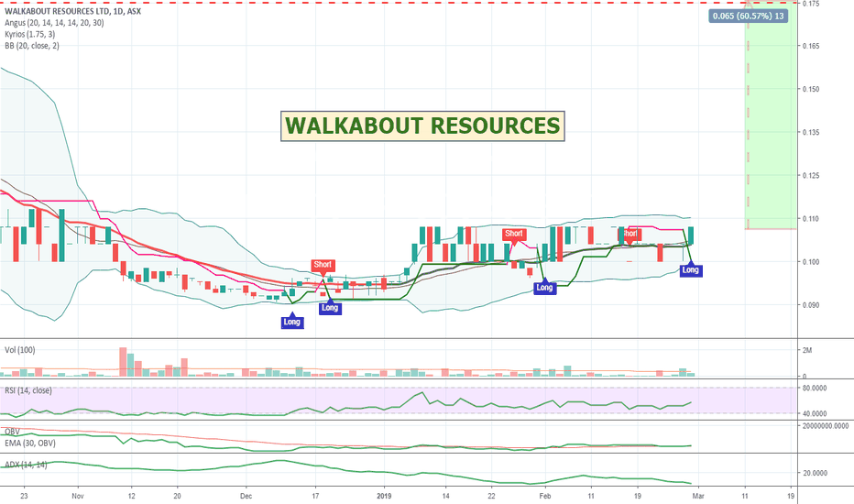The height and width of the screenshot is (504, 854).
Task: Click the 2019 label on time axis
Action: [x=385, y=496]
